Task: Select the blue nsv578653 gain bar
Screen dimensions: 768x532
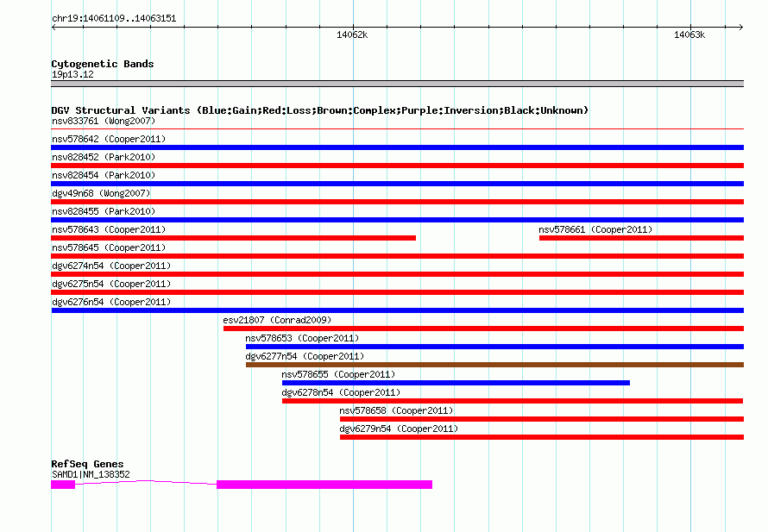Action: [494, 347]
